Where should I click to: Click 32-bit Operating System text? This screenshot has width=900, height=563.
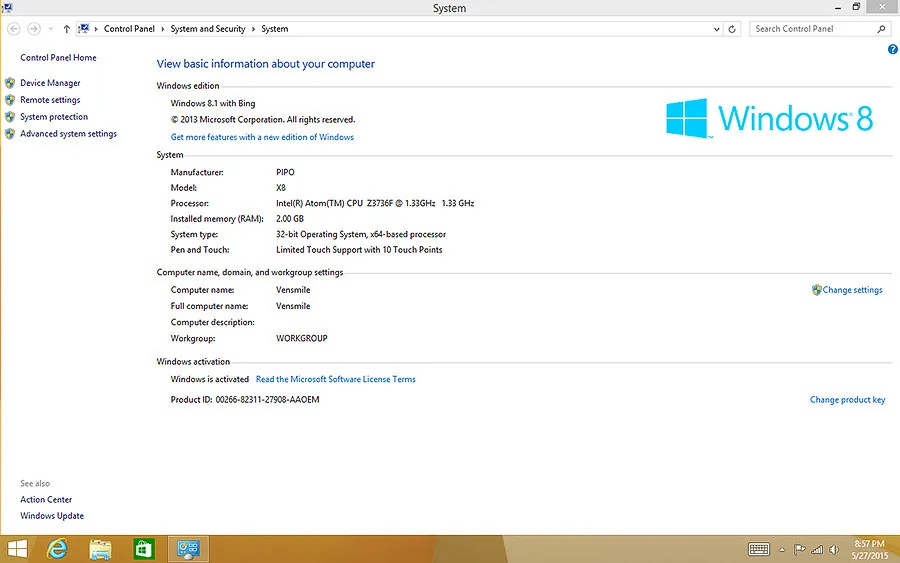(361, 234)
